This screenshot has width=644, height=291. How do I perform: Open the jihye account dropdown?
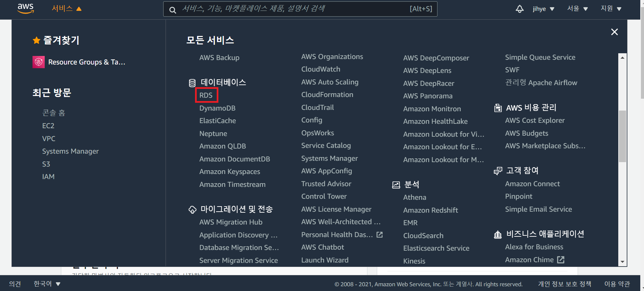pos(543,9)
